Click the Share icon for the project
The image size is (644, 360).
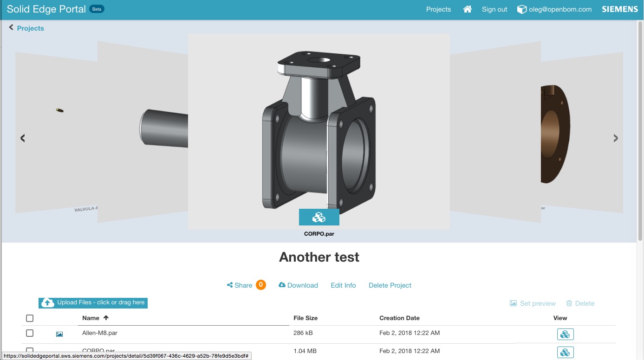[229, 285]
